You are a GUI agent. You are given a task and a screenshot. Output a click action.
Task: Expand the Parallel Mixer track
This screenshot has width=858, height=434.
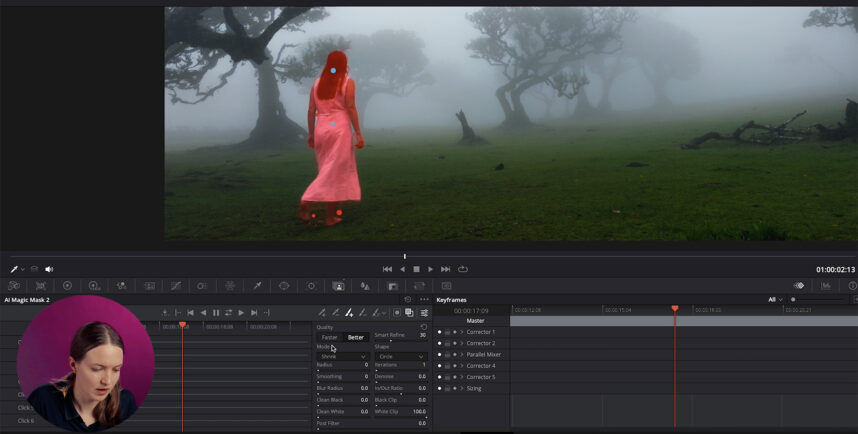461,355
